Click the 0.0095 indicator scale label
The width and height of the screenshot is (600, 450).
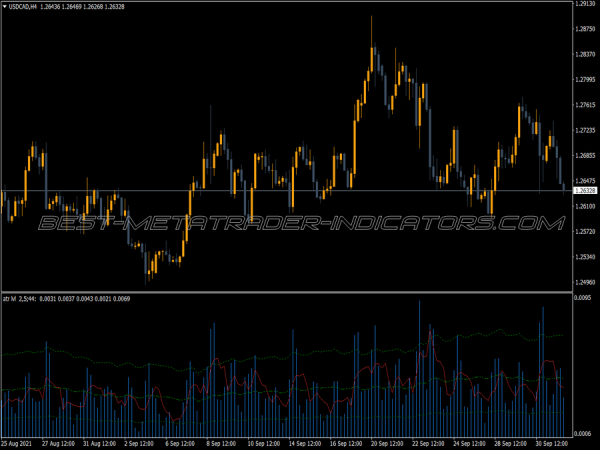coord(583,298)
